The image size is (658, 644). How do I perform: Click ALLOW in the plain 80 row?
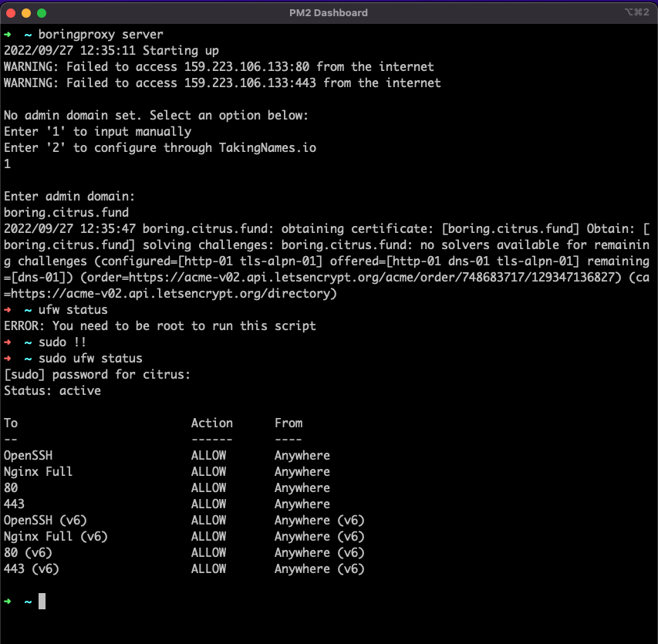tap(208, 488)
